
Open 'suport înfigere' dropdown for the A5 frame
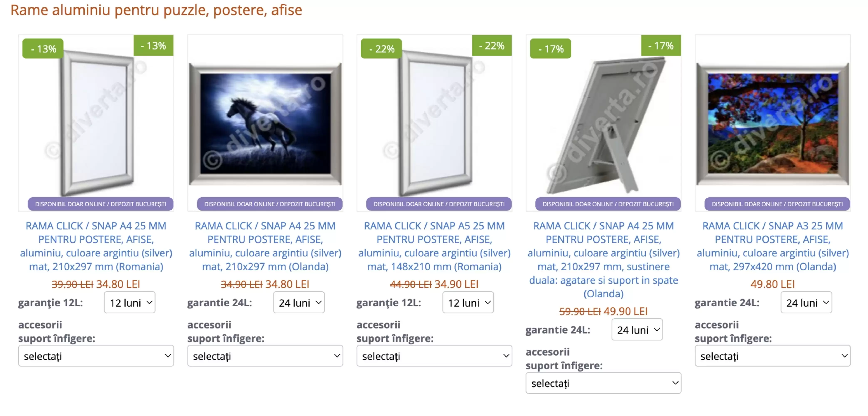434,356
